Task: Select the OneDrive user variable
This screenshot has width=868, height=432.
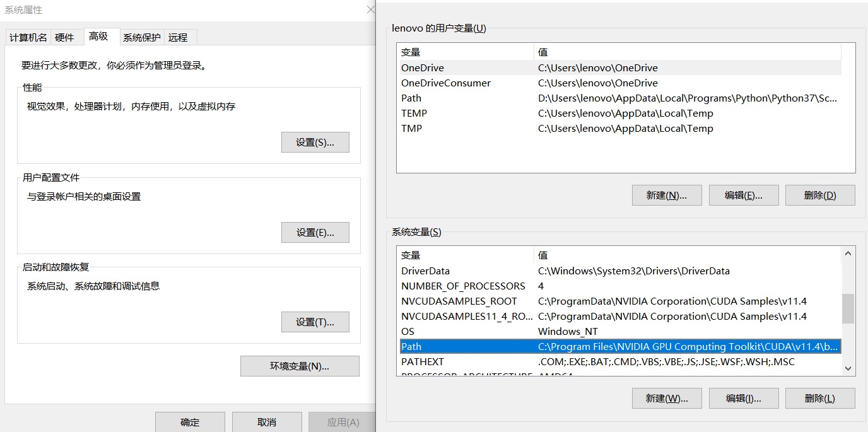Action: pyautogui.click(x=442, y=67)
